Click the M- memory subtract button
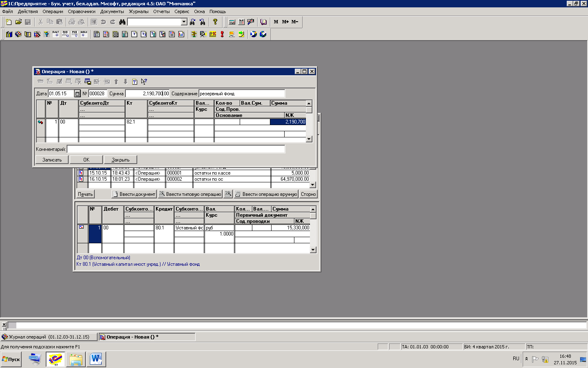 (295, 22)
